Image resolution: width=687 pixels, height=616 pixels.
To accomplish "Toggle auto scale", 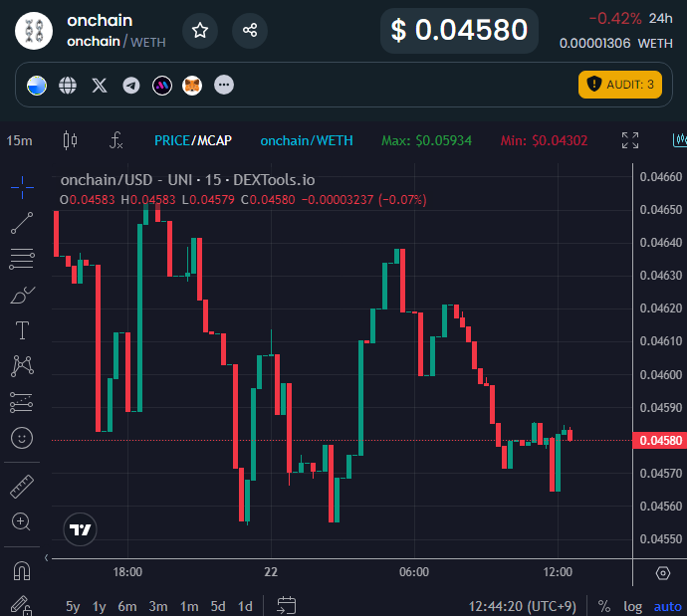I will point(667,606).
